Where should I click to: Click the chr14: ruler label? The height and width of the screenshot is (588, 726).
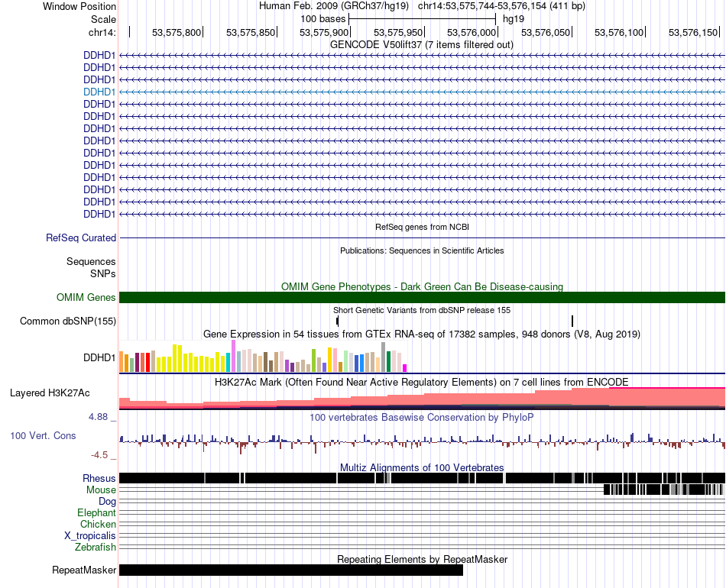tap(102, 32)
